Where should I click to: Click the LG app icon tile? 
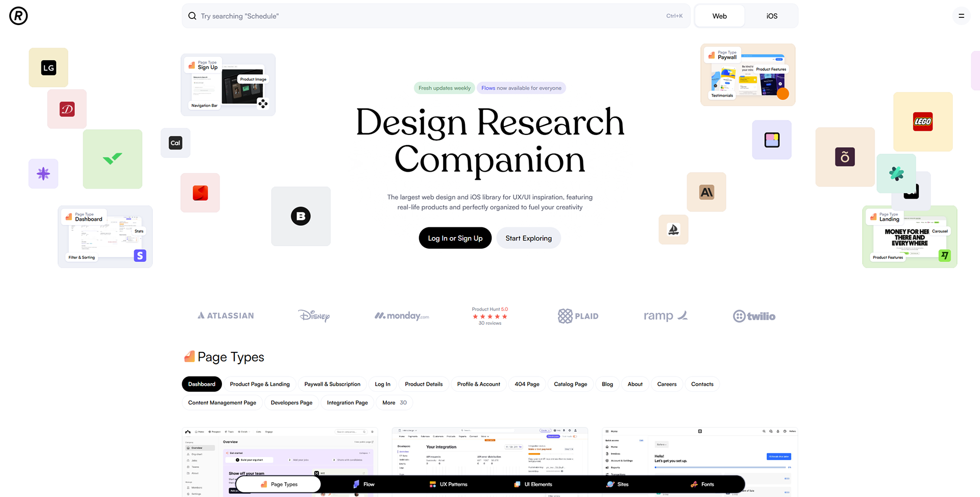pos(48,67)
